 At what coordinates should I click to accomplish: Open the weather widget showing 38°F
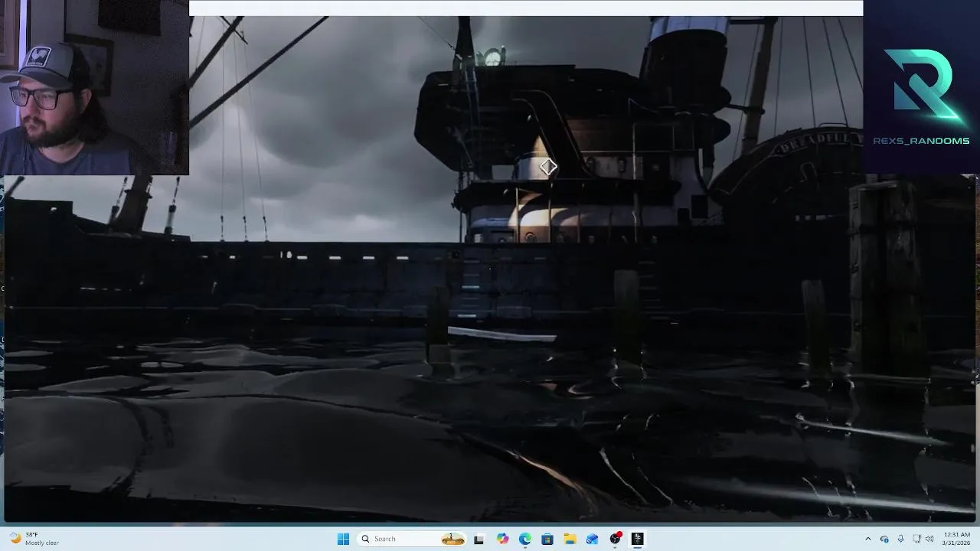point(36,539)
